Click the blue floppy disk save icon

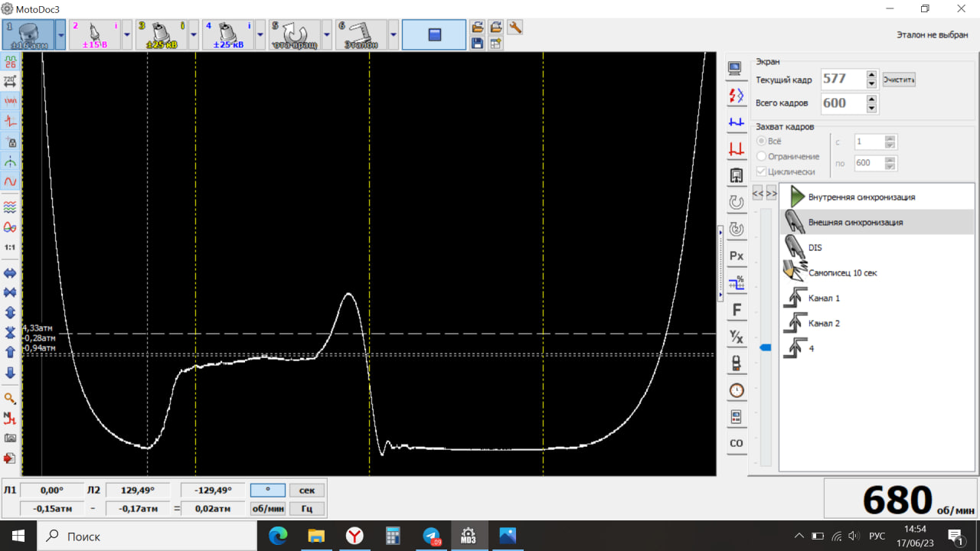pos(477,44)
